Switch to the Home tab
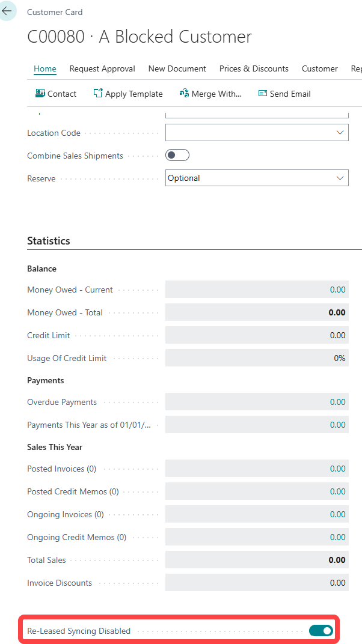 pos(45,68)
